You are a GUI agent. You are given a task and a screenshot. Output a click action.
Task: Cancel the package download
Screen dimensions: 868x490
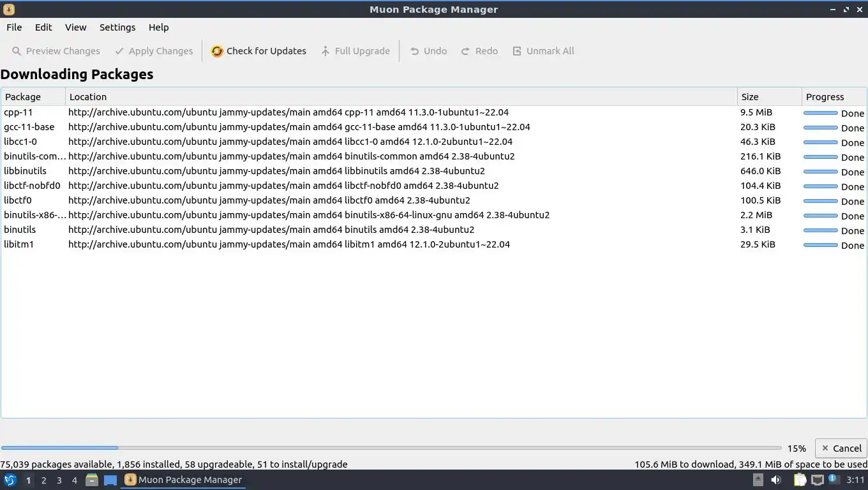[841, 449]
